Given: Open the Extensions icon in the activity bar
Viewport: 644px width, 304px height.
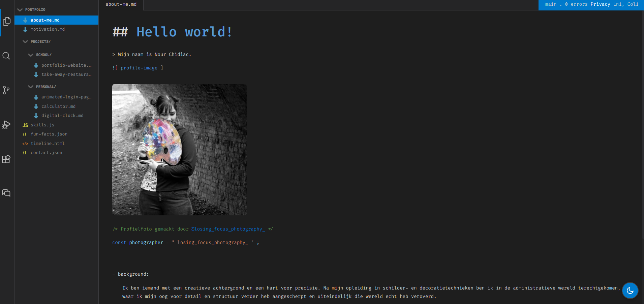Looking at the screenshot, I should point(6,159).
